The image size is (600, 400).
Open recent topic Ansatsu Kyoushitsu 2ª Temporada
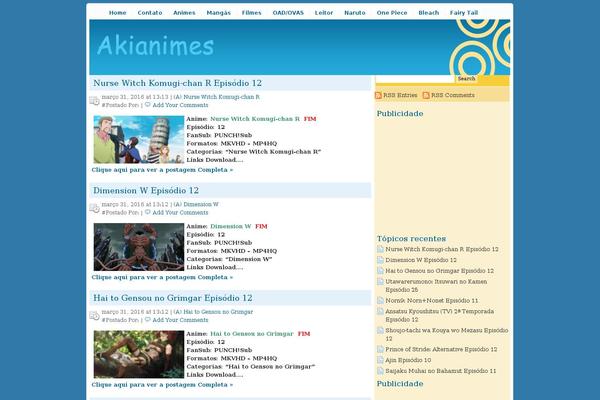(x=440, y=315)
